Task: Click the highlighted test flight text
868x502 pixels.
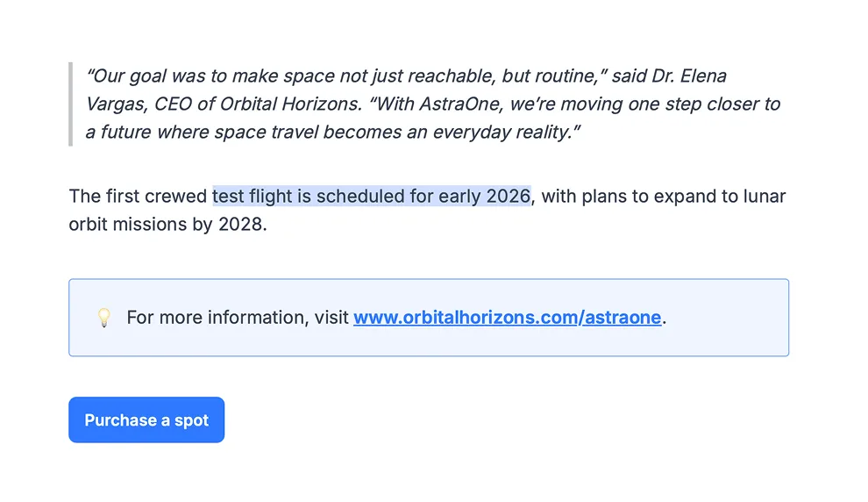Action: (371, 196)
